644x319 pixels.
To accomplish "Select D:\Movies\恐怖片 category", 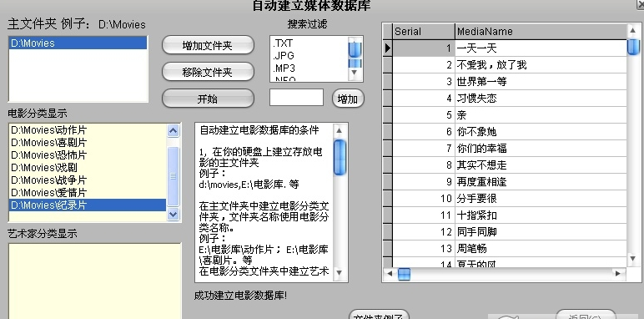I will tap(88, 155).
